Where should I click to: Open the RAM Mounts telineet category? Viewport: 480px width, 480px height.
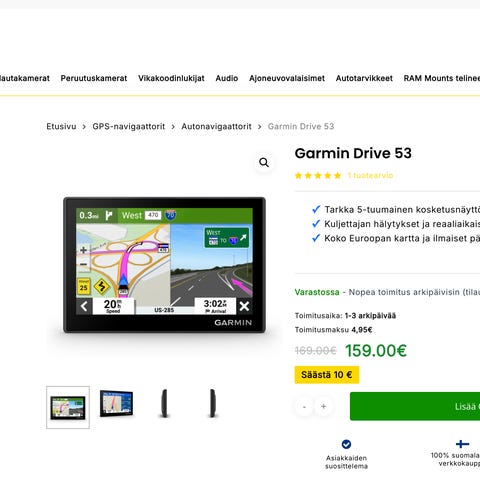point(442,78)
